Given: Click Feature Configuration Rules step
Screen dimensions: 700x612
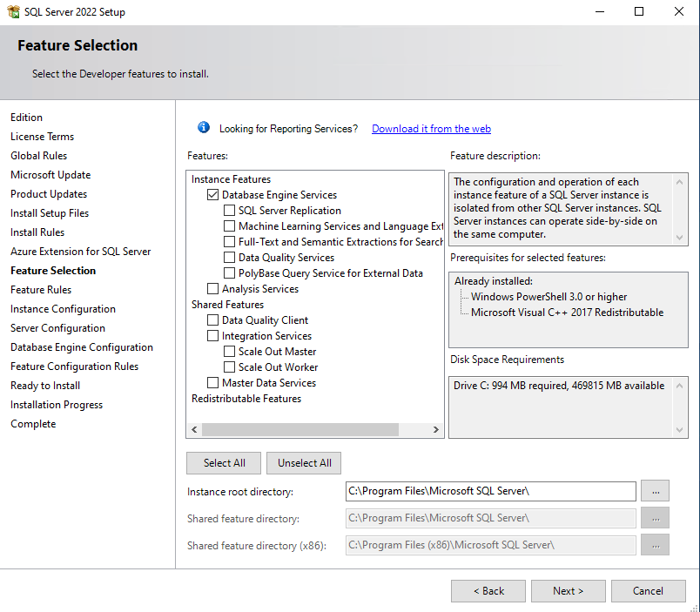Looking at the screenshot, I should (74, 367).
